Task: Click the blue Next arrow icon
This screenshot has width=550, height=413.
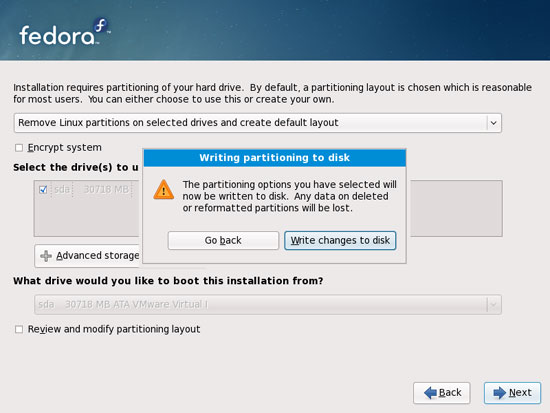Action: point(499,393)
